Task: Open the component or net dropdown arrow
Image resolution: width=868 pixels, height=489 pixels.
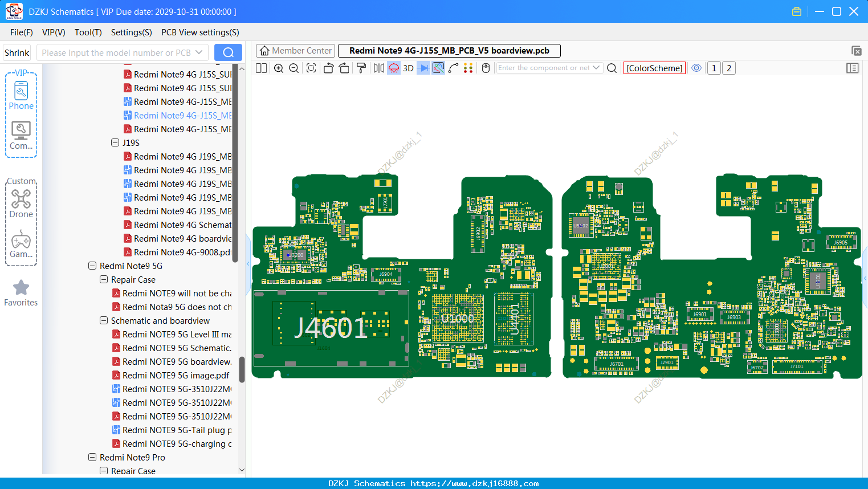Action: (596, 68)
